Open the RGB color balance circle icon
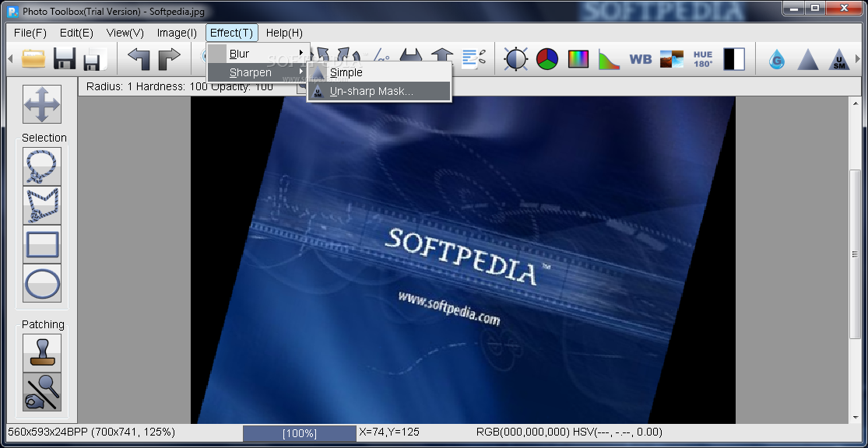Screen dimensions: 868x448 [547, 58]
